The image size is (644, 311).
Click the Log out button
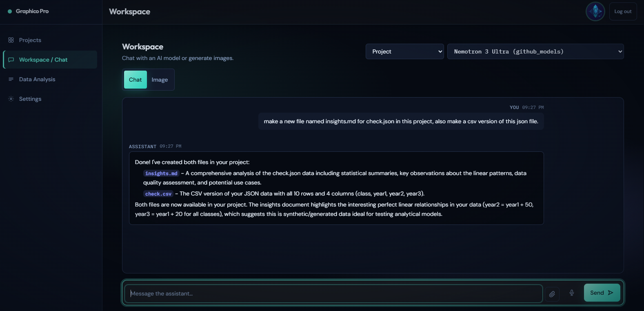pos(623,11)
